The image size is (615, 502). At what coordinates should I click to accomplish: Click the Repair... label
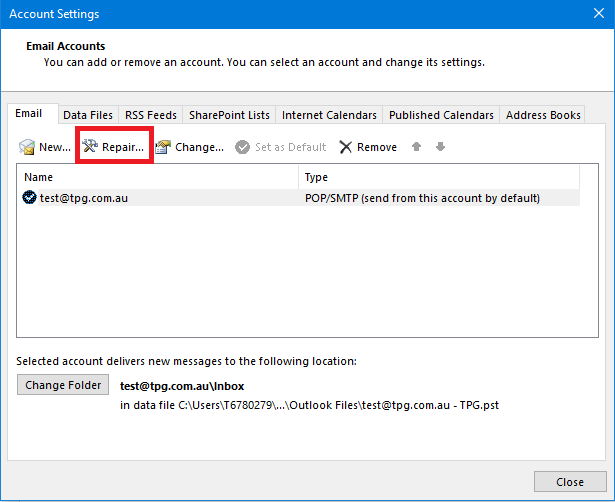[x=123, y=147]
